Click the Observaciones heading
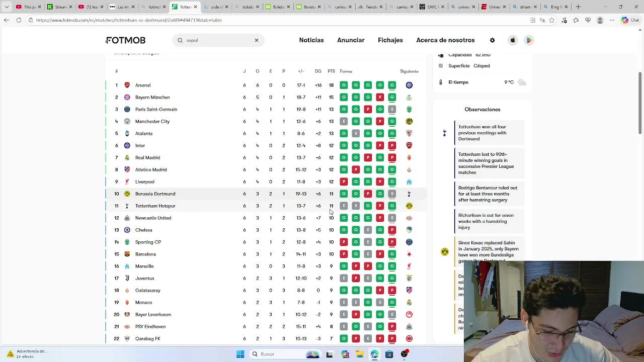Image resolution: width=644 pixels, height=362 pixels. (482, 109)
